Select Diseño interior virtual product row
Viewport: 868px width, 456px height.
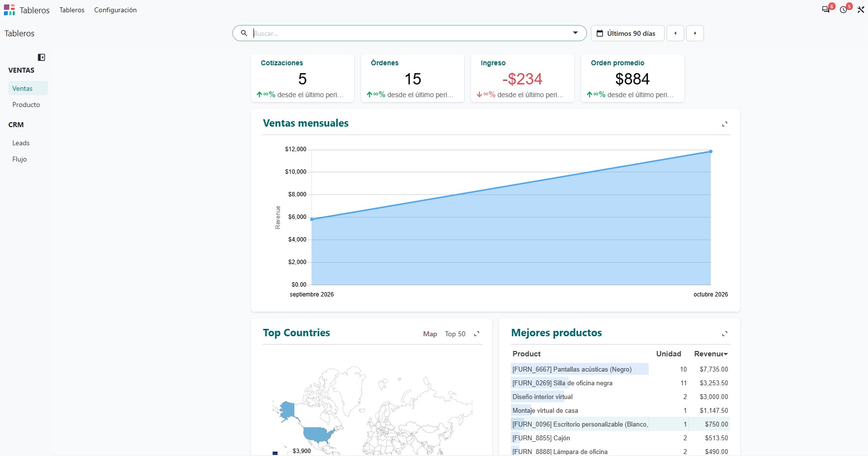tap(620, 397)
